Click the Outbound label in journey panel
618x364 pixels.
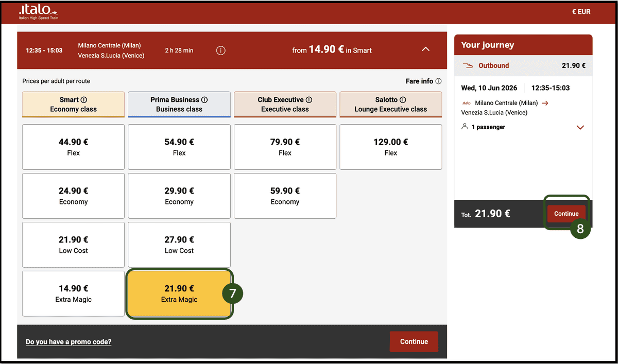[493, 65]
